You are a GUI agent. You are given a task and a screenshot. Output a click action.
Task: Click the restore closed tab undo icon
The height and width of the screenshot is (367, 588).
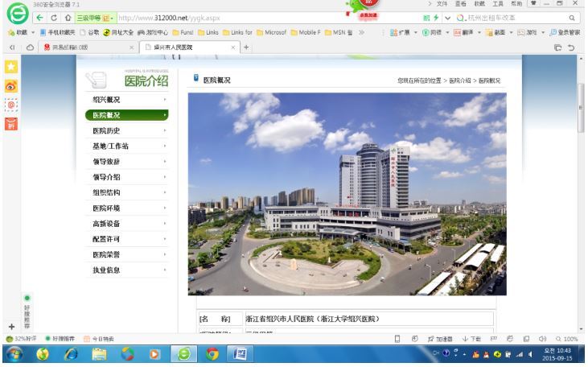coord(571,47)
